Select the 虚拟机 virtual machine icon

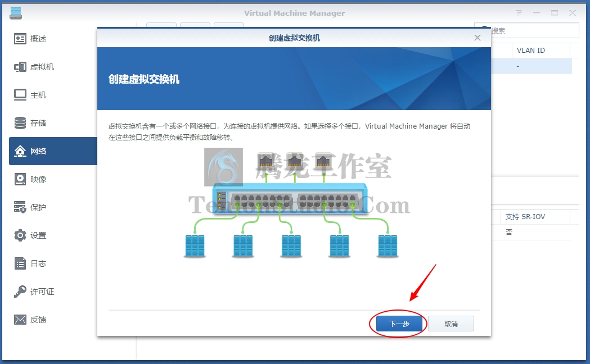[20, 67]
